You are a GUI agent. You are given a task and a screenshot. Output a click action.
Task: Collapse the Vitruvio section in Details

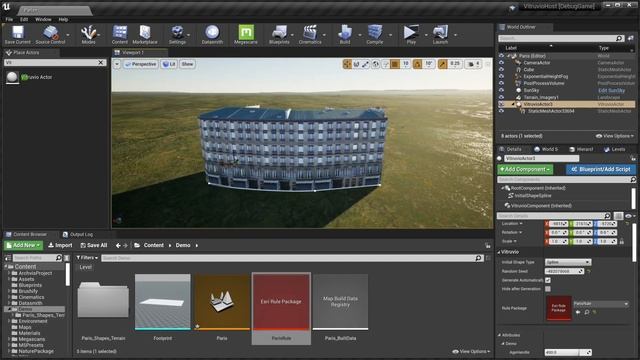tap(499, 252)
